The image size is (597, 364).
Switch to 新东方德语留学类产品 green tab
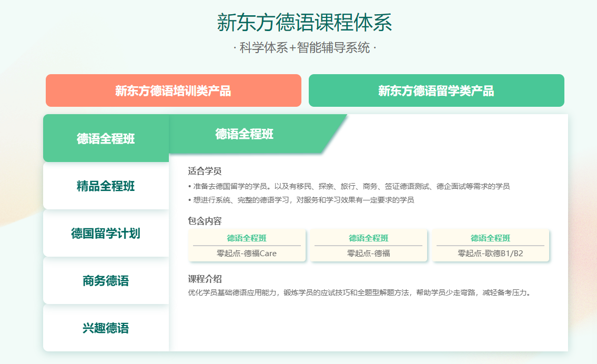coord(436,90)
